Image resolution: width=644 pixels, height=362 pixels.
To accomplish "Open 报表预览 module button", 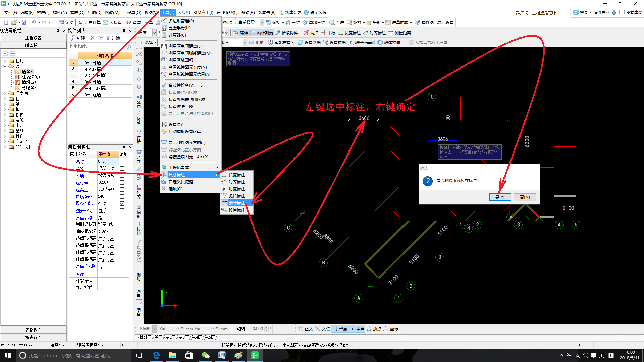I will [x=33, y=337].
